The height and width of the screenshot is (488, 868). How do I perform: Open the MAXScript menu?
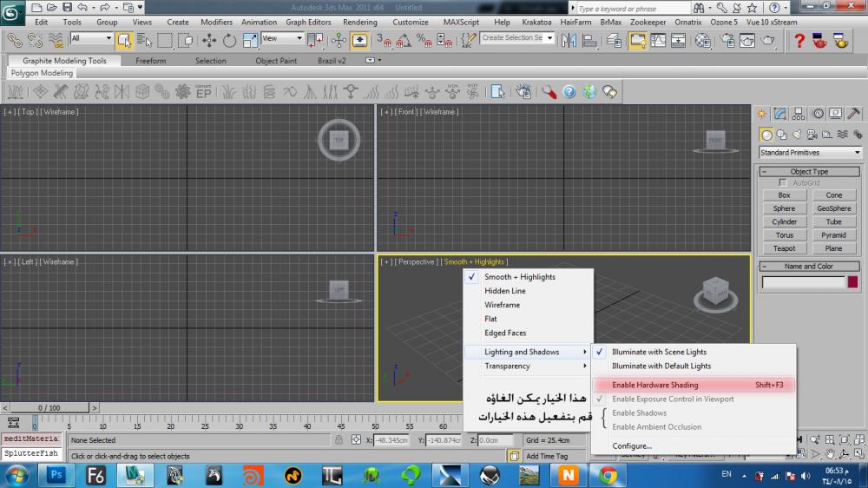pos(461,23)
